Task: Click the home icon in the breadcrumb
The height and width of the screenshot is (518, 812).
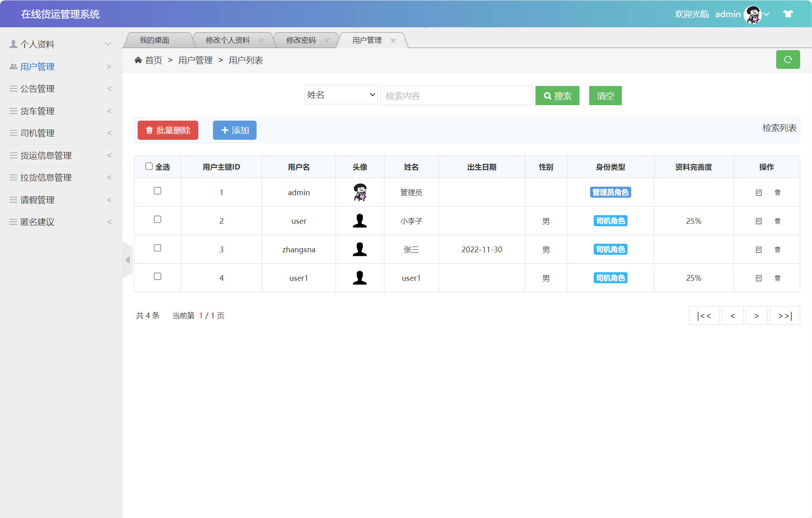Action: [x=138, y=60]
